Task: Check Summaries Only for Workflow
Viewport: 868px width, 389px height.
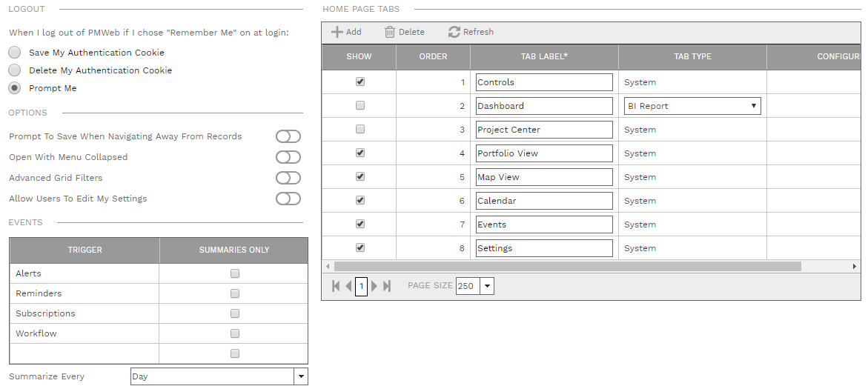Action: [x=235, y=333]
